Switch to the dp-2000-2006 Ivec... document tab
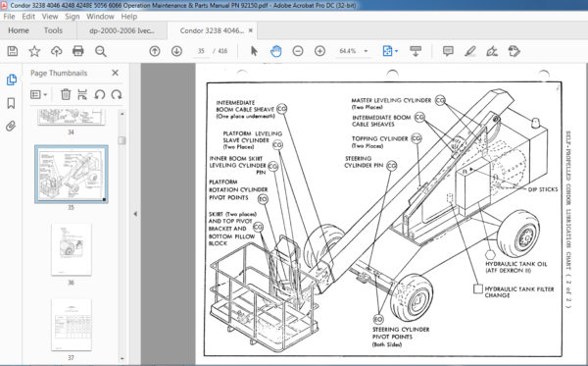Image resolution: width=588 pixels, height=366 pixels. [122, 30]
